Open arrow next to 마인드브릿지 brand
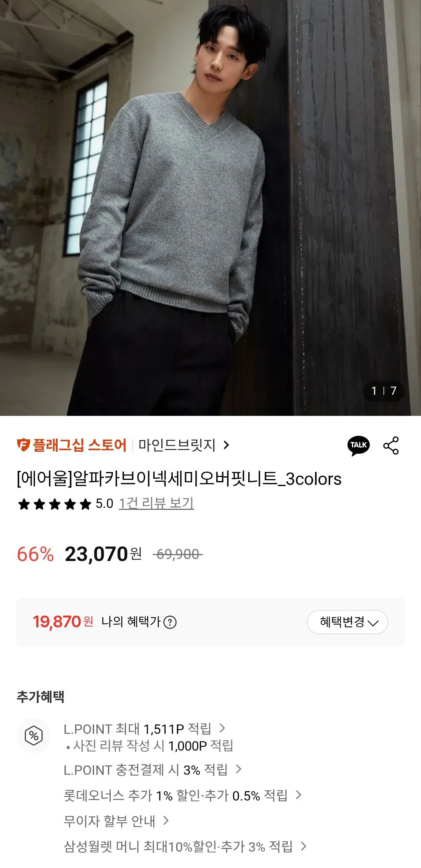This screenshot has width=421, height=868. (x=226, y=445)
